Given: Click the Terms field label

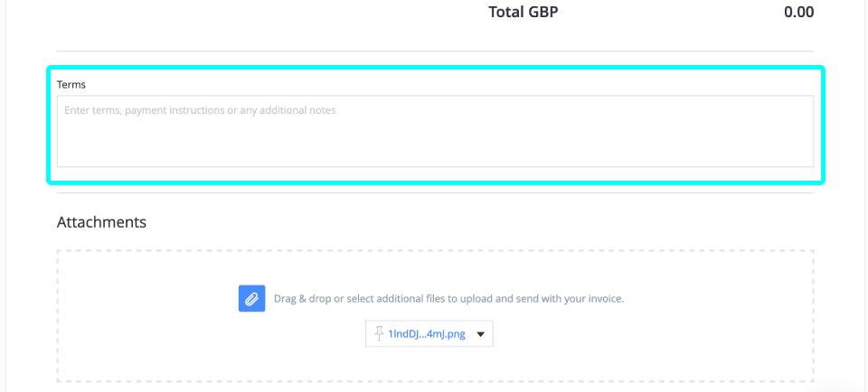Looking at the screenshot, I should click(71, 85).
